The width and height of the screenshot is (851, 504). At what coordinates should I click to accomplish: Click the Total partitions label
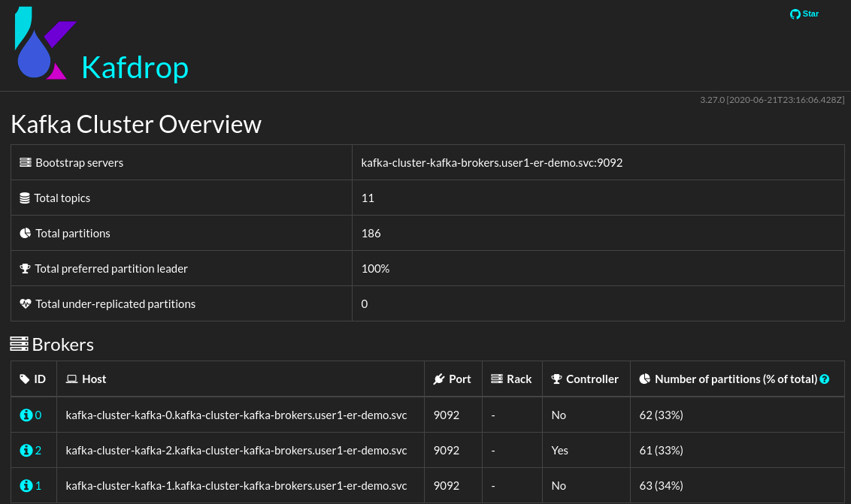tap(73, 234)
